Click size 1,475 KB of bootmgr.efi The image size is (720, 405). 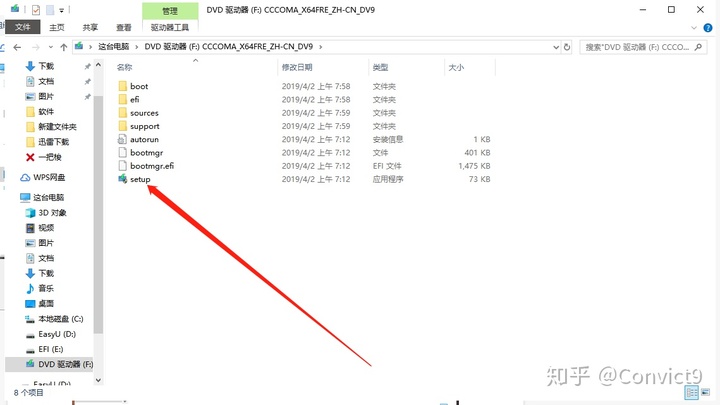tap(474, 166)
